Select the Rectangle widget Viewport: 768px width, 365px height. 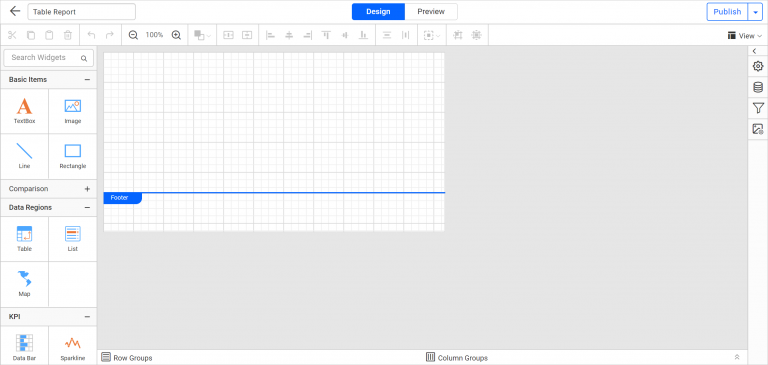72,156
